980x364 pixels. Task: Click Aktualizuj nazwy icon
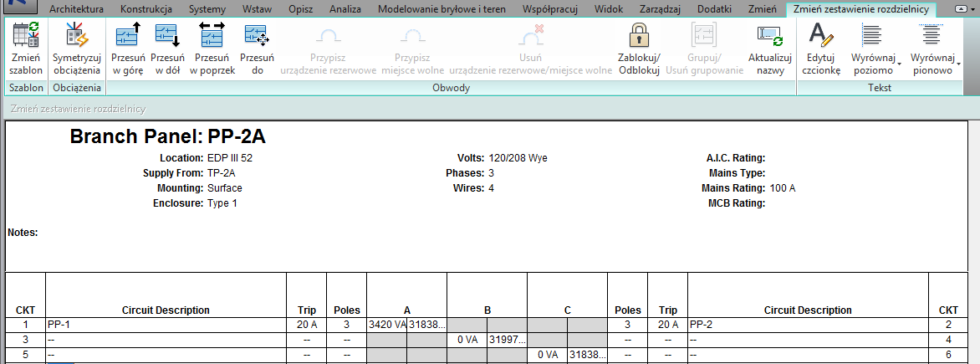[770, 36]
